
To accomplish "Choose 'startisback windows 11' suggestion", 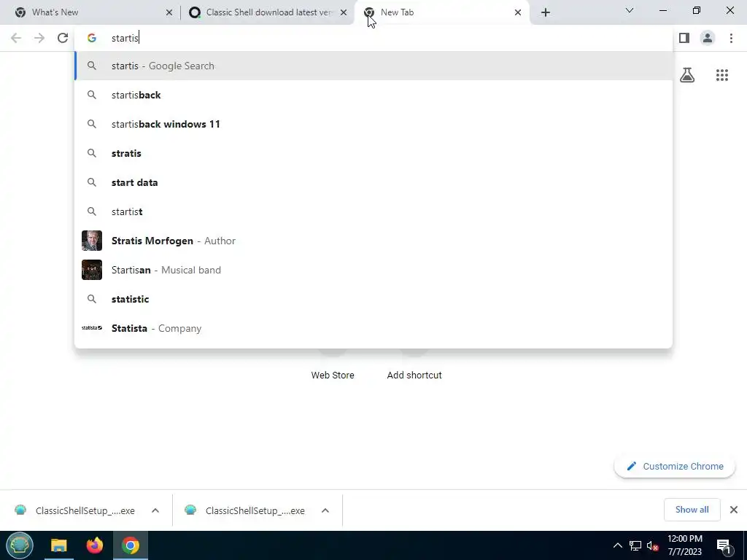I will [x=373, y=124].
